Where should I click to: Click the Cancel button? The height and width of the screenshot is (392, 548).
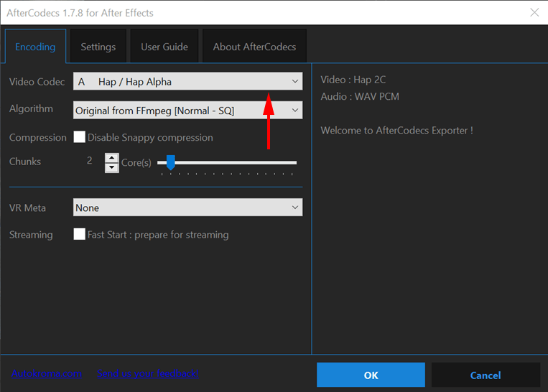(486, 375)
